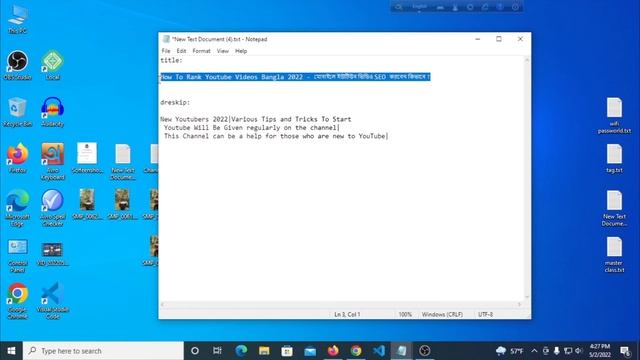
Task: Click the taskbar search box
Action: click(103, 351)
